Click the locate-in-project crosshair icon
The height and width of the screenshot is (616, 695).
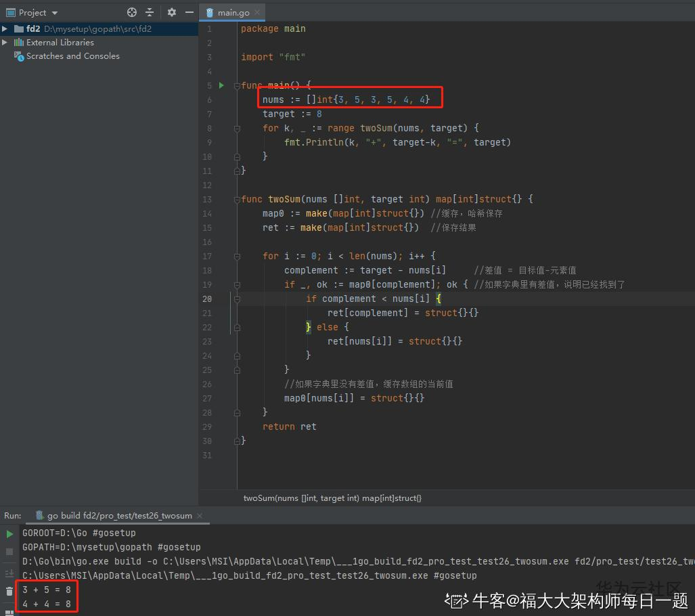click(132, 12)
